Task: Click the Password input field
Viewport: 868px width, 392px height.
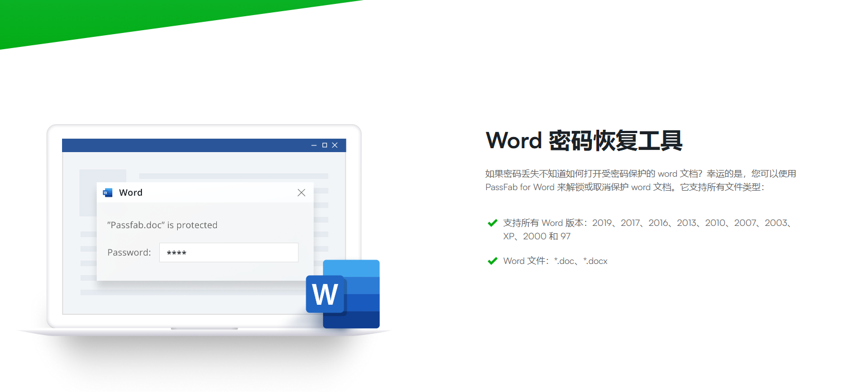Action: 229,252
